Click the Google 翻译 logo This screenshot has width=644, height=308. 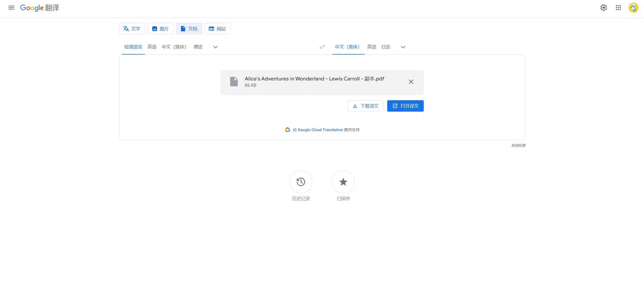[x=40, y=8]
